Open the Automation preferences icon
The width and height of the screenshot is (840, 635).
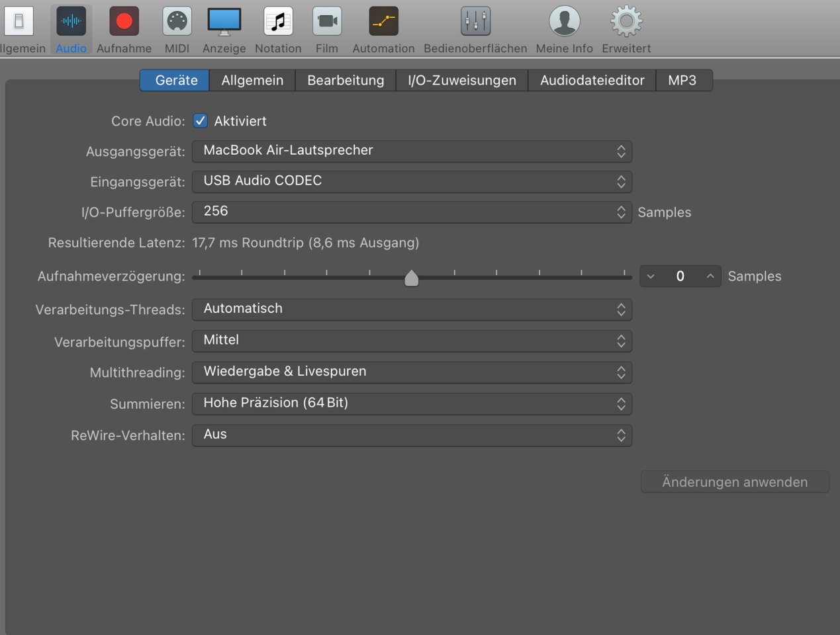383,22
